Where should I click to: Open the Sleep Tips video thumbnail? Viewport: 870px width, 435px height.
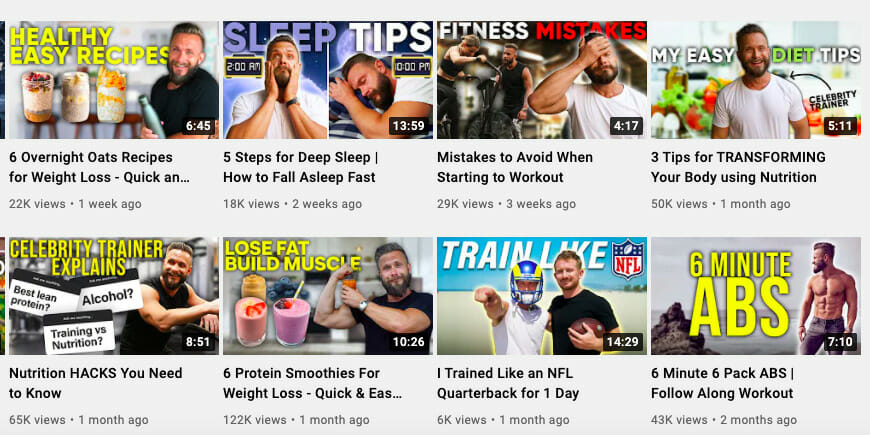pyautogui.click(x=328, y=80)
